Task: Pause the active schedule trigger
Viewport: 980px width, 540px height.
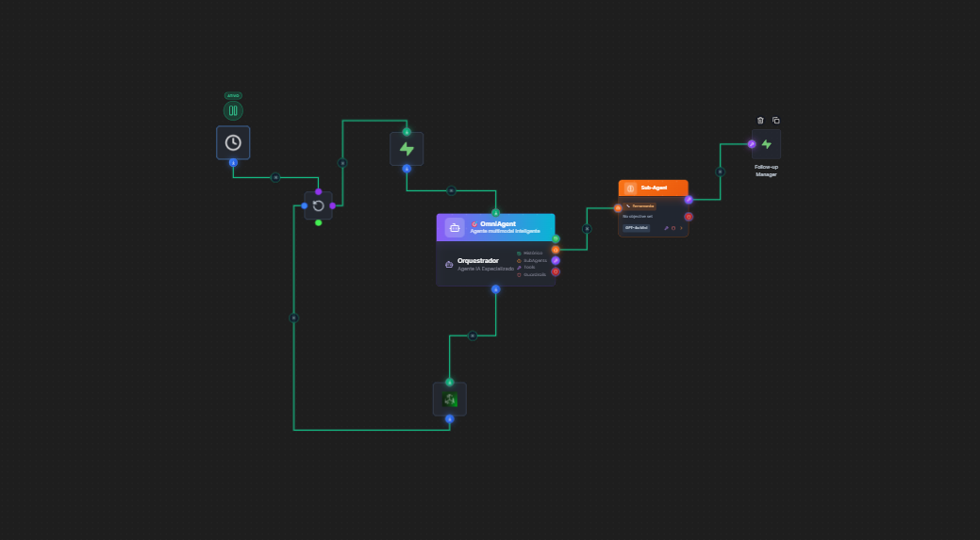Action: 233,110
